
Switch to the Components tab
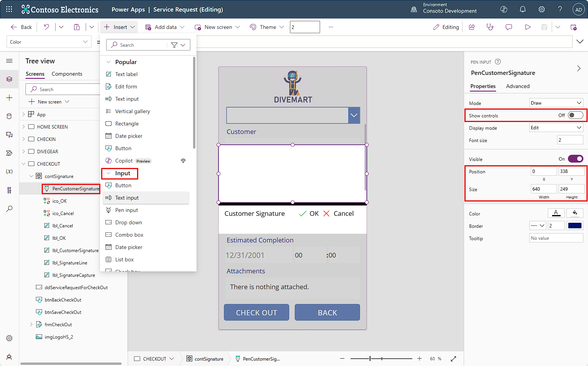pos(67,74)
